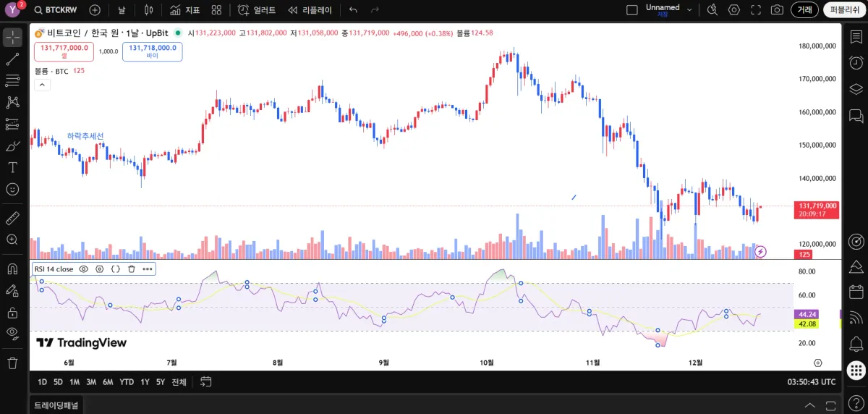Toggle fullscreen mode
This screenshot has width=868, height=414.
tap(756, 10)
